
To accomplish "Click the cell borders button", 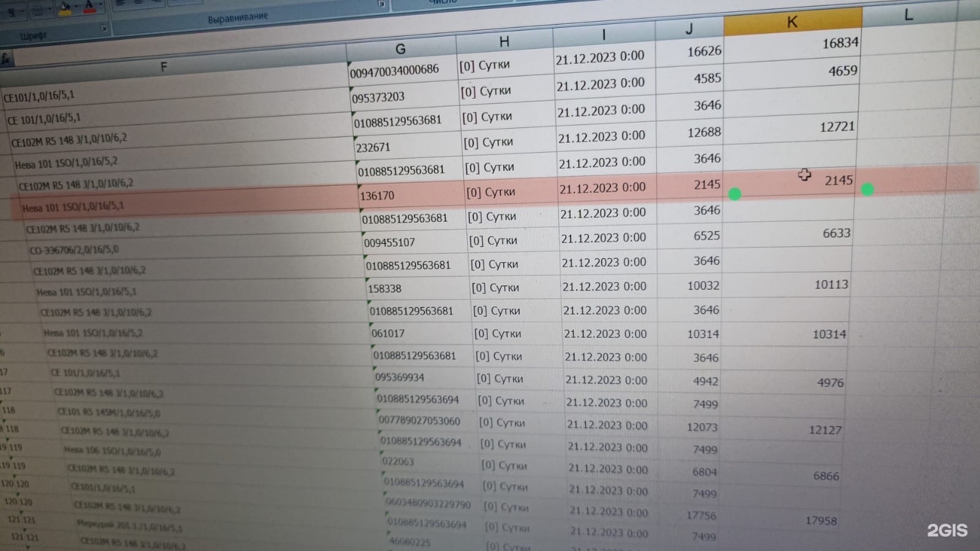I will point(38,10).
